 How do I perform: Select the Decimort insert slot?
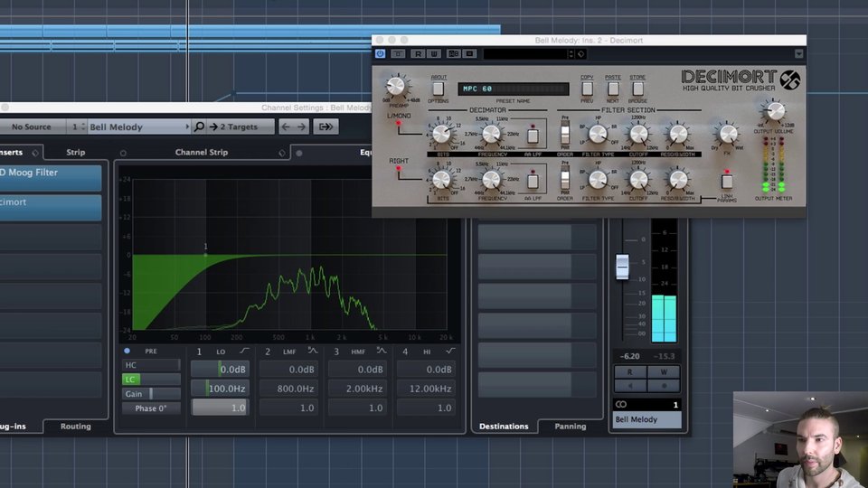(51, 208)
